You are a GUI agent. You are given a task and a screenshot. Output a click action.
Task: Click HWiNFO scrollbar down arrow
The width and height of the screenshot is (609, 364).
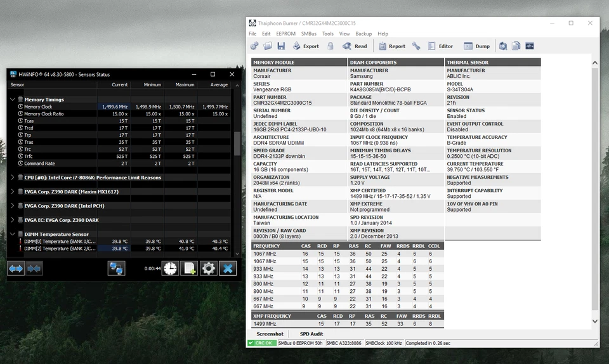point(237,254)
